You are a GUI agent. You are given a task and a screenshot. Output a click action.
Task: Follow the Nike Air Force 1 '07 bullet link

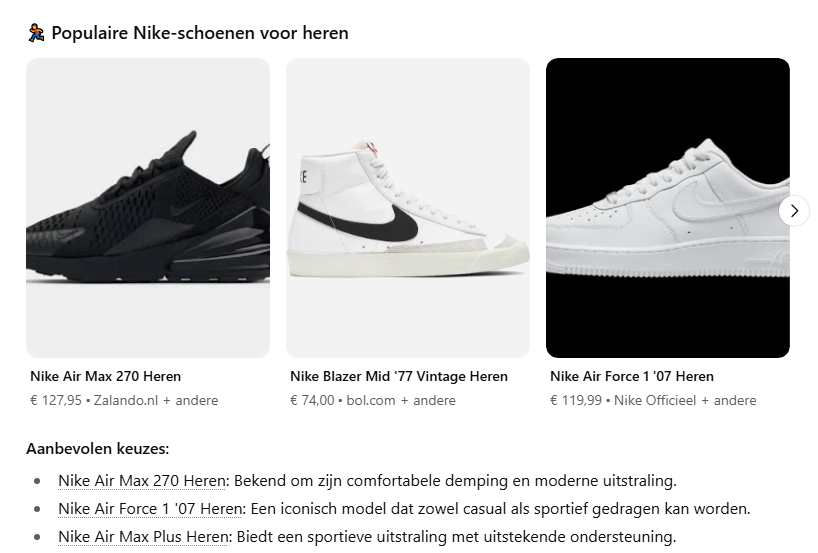pos(150,509)
